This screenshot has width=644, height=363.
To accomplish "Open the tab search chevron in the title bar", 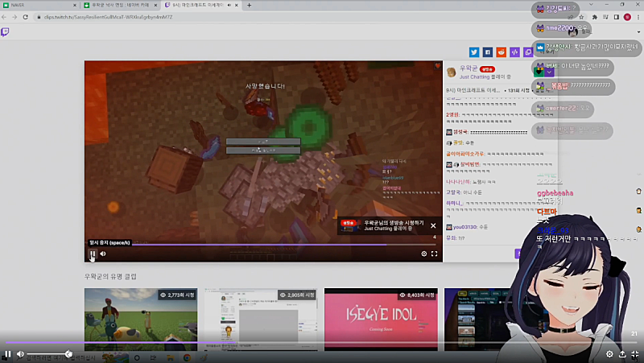I will [591, 5].
